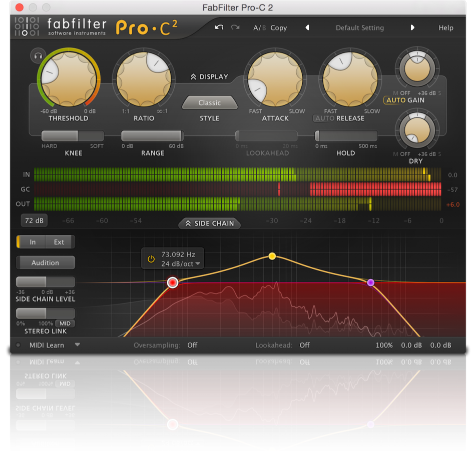Image resolution: width=476 pixels, height=454 pixels.
Task: Click the redo arrow in the top toolbar
Action: pos(235,28)
